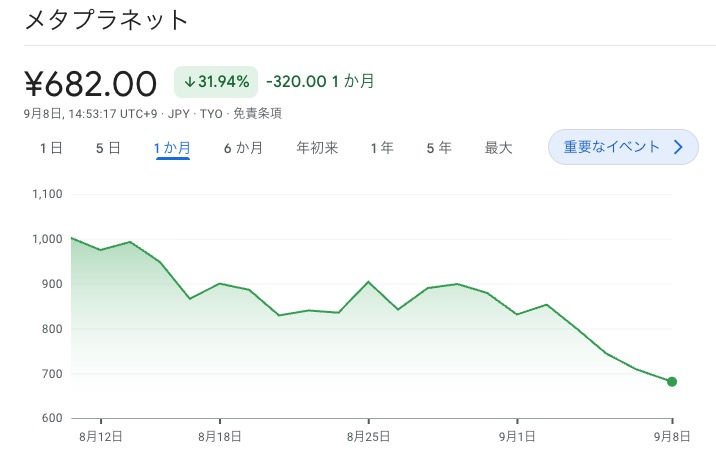Expand the chevron on 重要なイベント

click(678, 147)
